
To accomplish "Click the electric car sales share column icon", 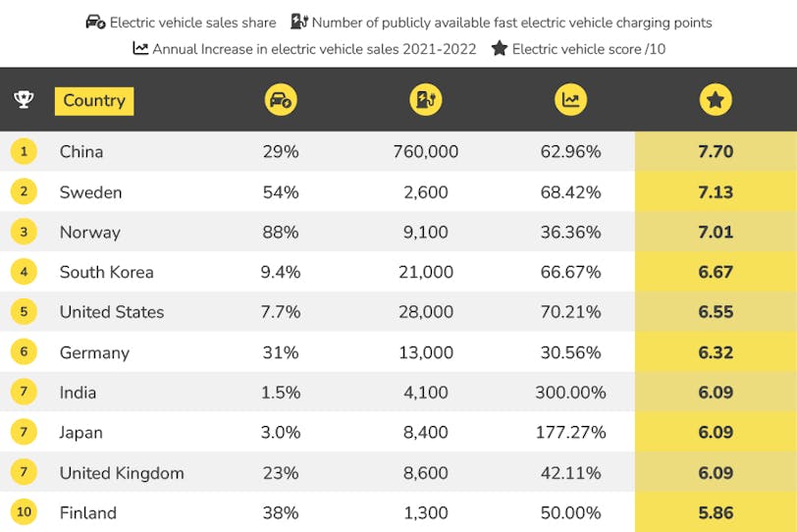I will 281,99.
